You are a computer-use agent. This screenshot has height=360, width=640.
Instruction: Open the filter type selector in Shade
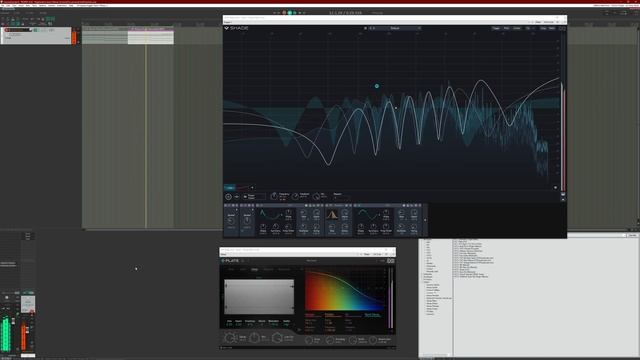254,197
